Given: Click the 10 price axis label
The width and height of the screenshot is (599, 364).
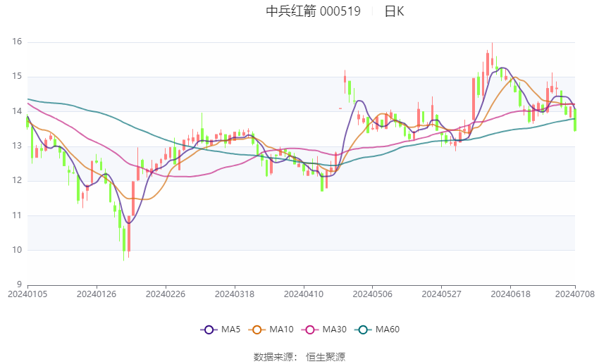Looking at the screenshot, I should pos(17,251).
